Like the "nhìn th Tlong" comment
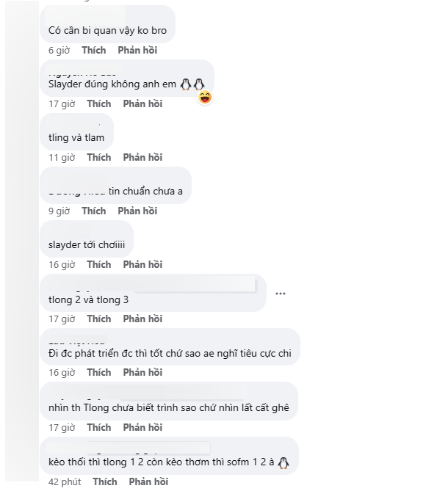This screenshot has height=491, width=448. click(98, 427)
